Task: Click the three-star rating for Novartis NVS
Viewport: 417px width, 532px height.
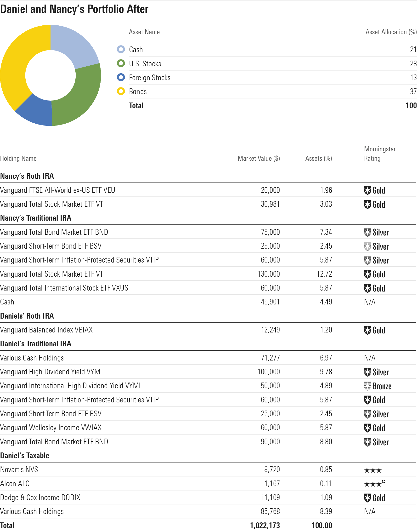Action: tap(372, 470)
